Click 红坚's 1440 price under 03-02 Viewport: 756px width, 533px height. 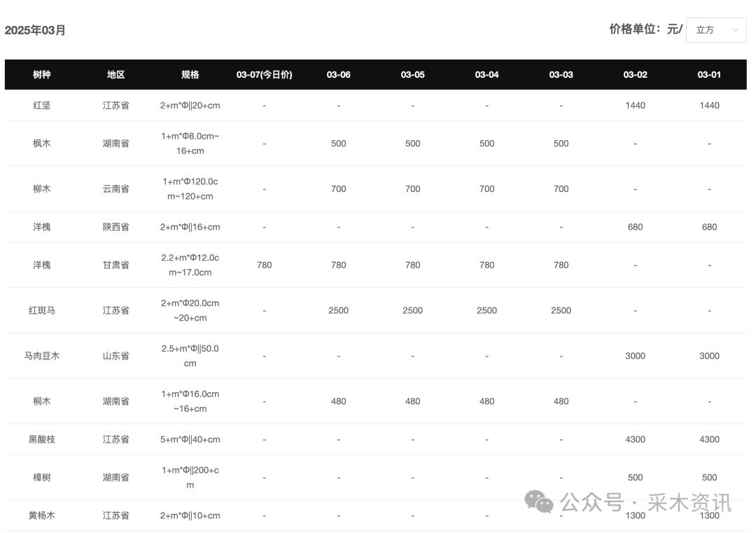(636, 105)
